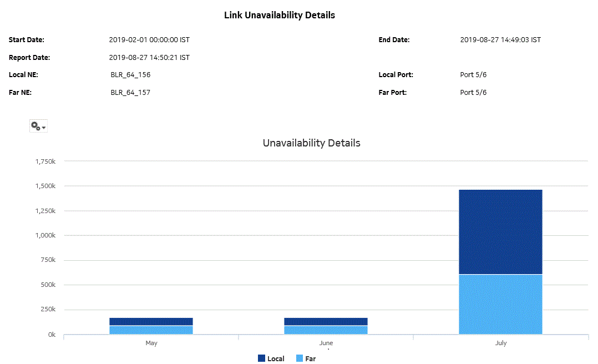Click the Report Date timestamp value

[x=149, y=57]
